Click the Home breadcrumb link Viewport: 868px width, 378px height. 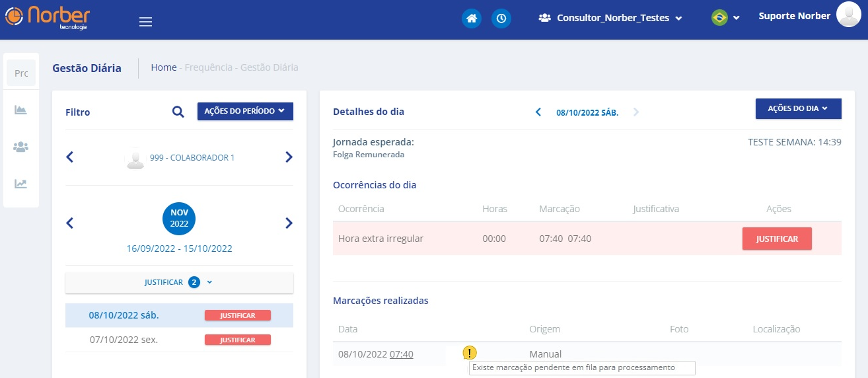(164, 67)
